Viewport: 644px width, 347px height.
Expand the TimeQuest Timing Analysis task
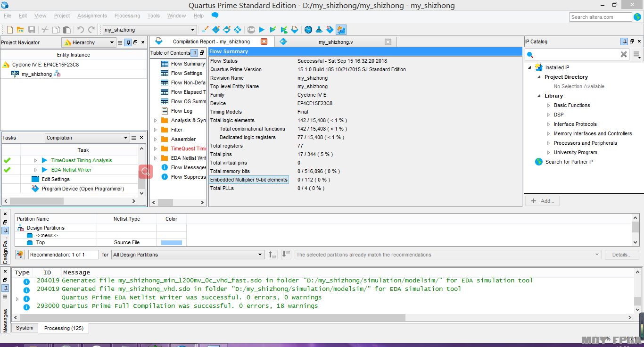[35, 160]
